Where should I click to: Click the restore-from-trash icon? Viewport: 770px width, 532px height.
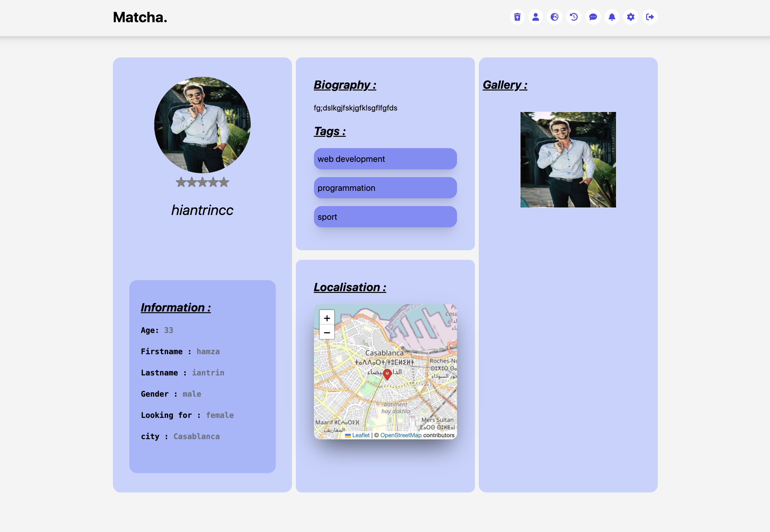517,17
